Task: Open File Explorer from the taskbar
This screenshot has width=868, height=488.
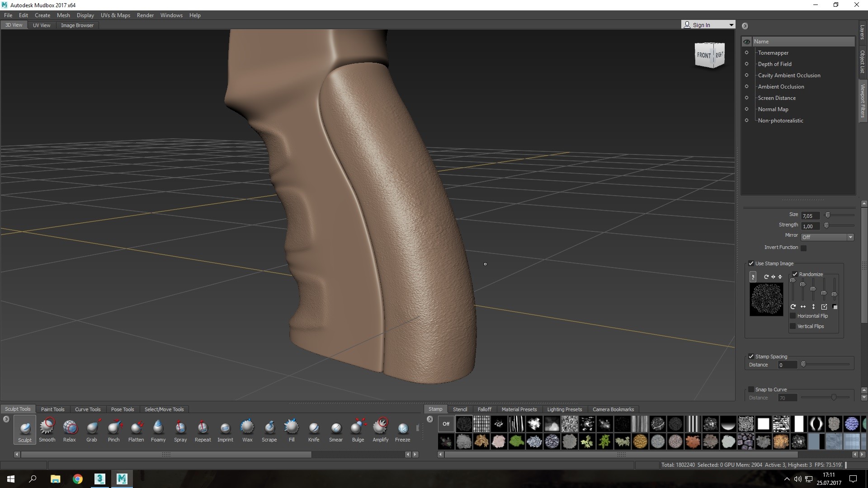Action: pos(56,479)
